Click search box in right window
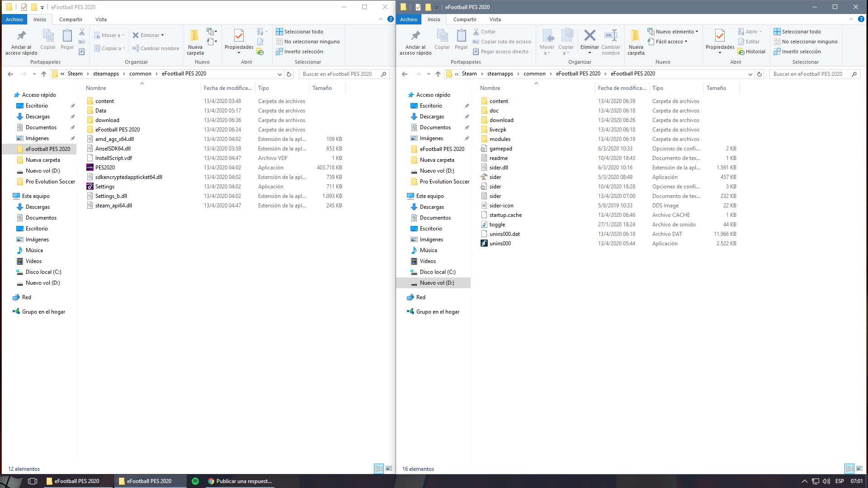The width and height of the screenshot is (868, 488). (x=815, y=74)
